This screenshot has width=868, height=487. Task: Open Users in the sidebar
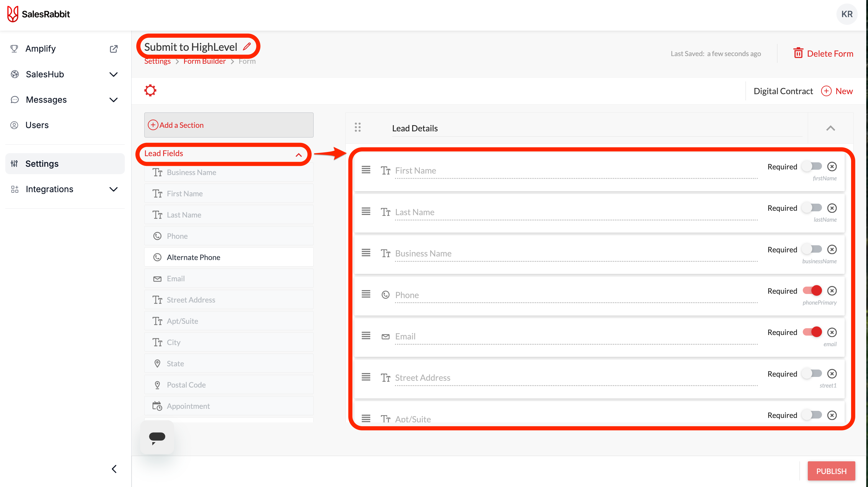point(37,125)
